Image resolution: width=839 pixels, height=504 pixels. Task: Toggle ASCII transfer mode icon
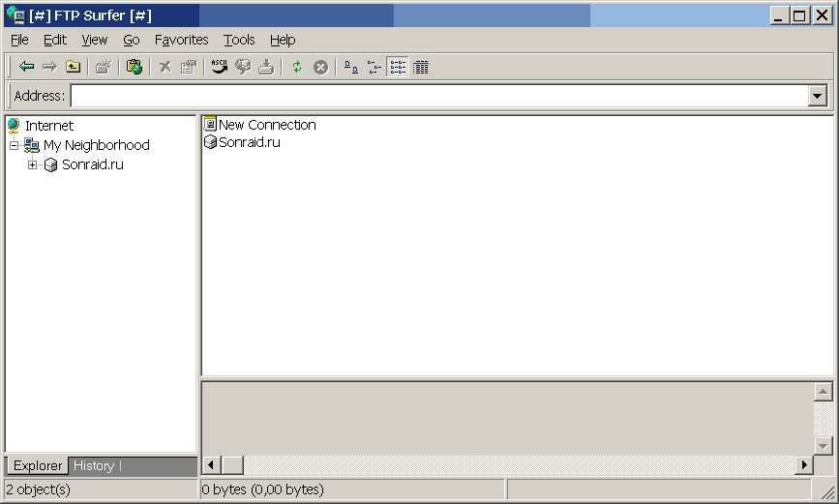[x=220, y=67]
